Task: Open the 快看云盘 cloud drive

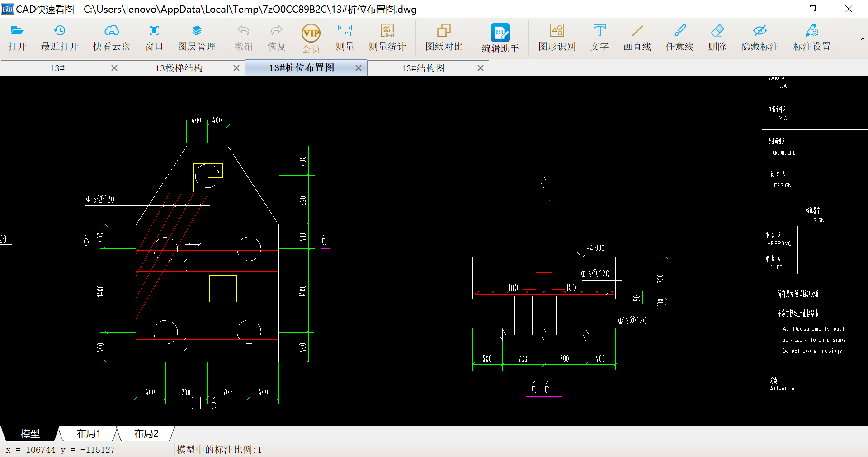Action: [x=112, y=38]
